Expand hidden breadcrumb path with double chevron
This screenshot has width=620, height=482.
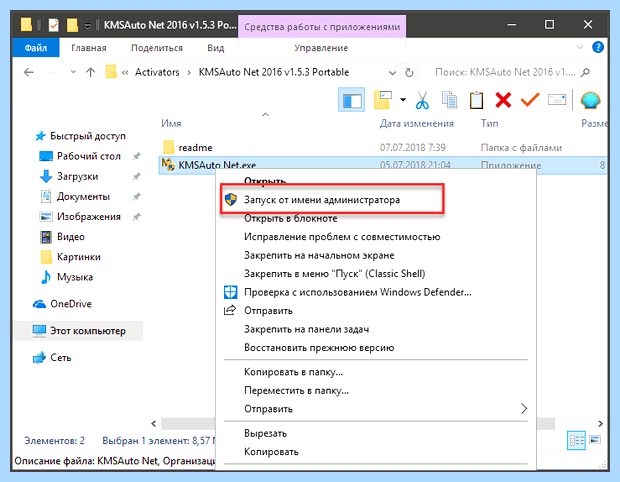point(125,73)
